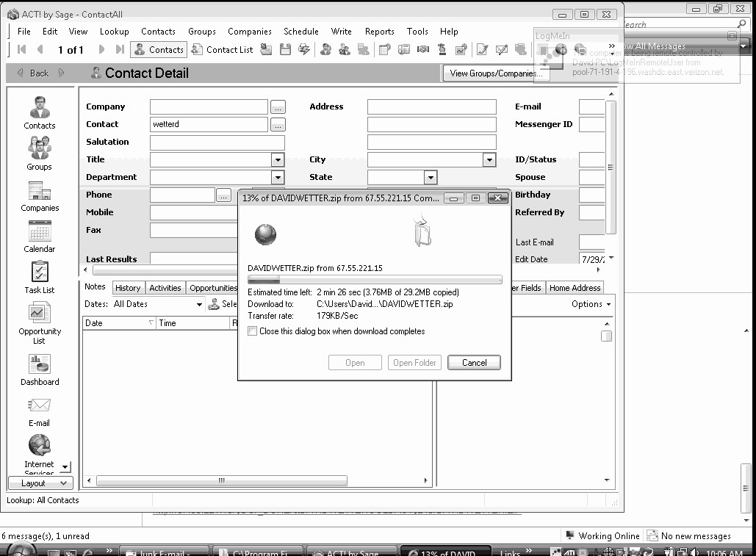The width and height of the screenshot is (756, 556).
Task: Switch to ACT! by Sage taskbar button
Action: click(352, 552)
